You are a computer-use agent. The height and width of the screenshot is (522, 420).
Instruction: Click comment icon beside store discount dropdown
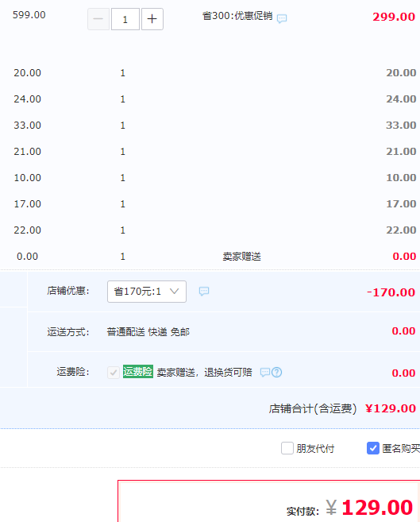click(204, 292)
